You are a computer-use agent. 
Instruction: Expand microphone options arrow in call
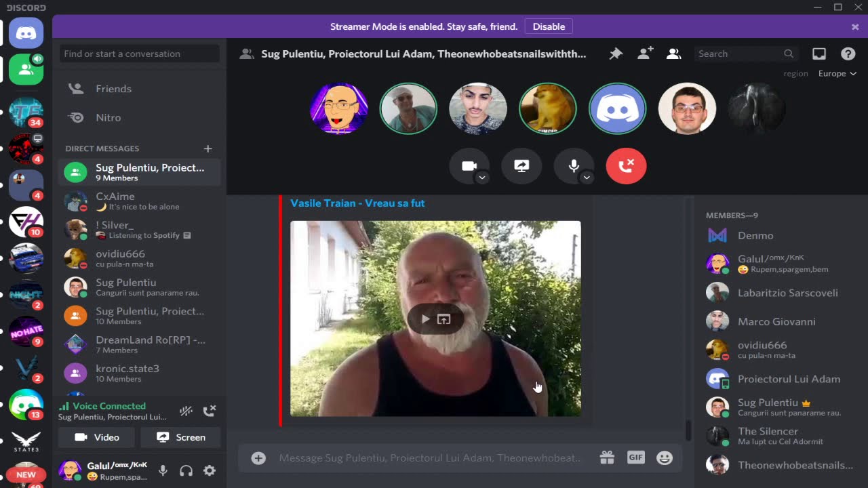pos(587,178)
